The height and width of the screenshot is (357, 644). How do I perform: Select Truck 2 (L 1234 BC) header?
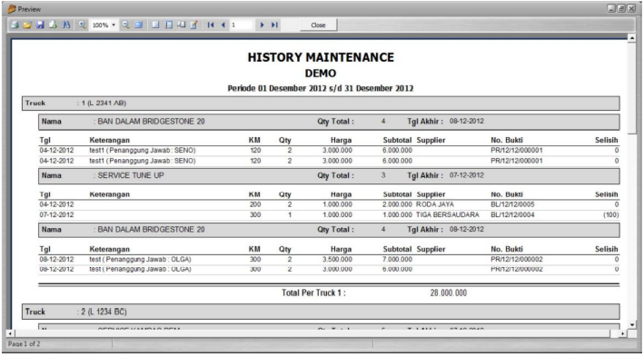tap(321, 312)
